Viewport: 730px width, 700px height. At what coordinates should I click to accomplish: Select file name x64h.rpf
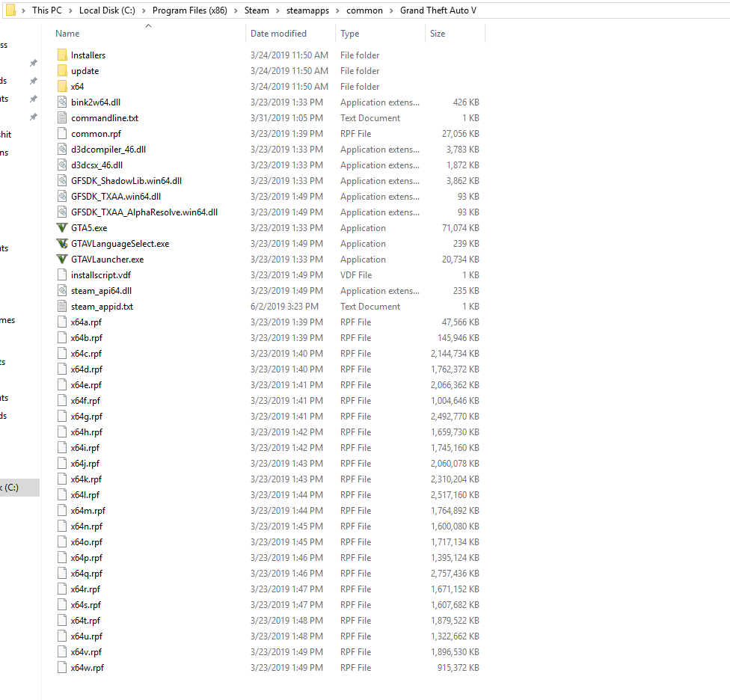[x=87, y=432]
